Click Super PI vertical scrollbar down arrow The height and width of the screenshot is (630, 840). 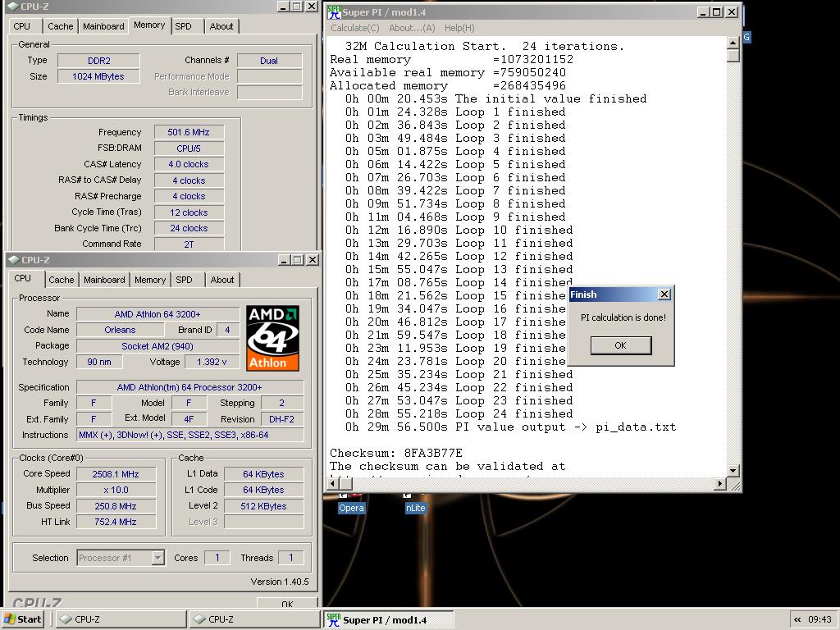click(x=733, y=471)
